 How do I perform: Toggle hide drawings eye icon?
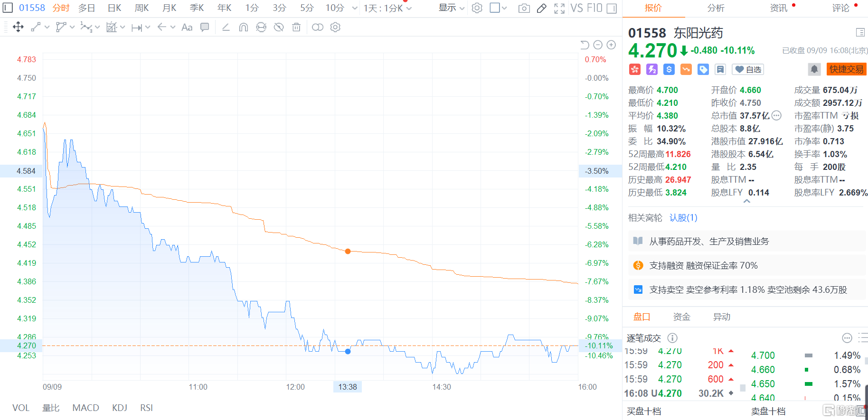click(x=279, y=28)
